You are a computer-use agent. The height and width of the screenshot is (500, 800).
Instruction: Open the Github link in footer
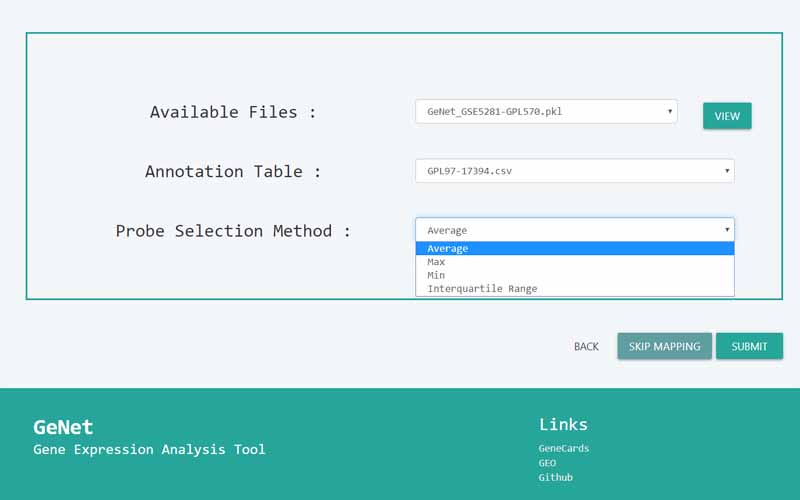coord(555,478)
